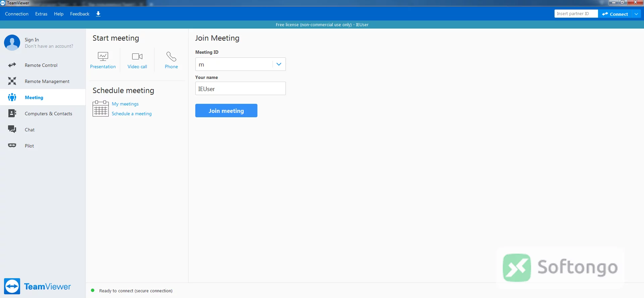This screenshot has width=644, height=298.
Task: Click the TeamViewer logo icon at bottom left
Action: (12, 286)
